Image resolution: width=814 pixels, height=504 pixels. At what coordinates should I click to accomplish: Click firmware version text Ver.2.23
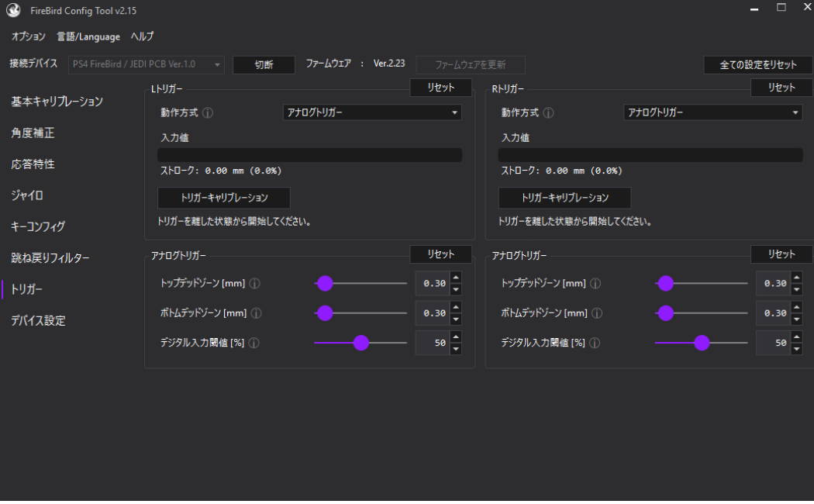click(x=389, y=64)
